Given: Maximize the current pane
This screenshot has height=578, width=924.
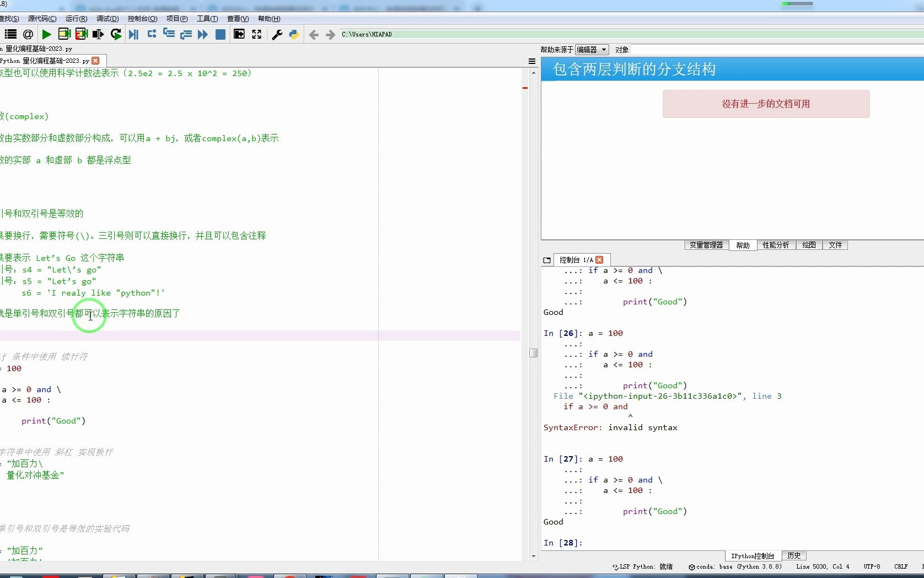Looking at the screenshot, I should 239,34.
